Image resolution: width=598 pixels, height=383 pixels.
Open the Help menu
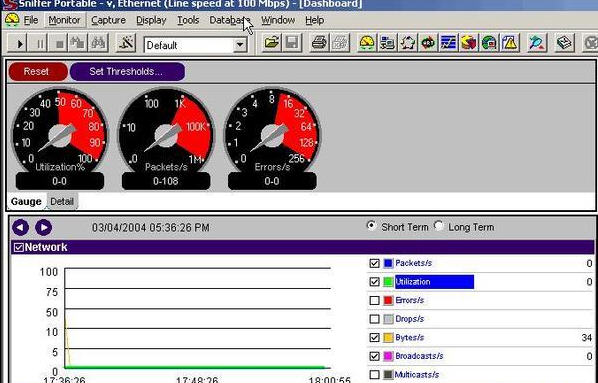tap(315, 20)
